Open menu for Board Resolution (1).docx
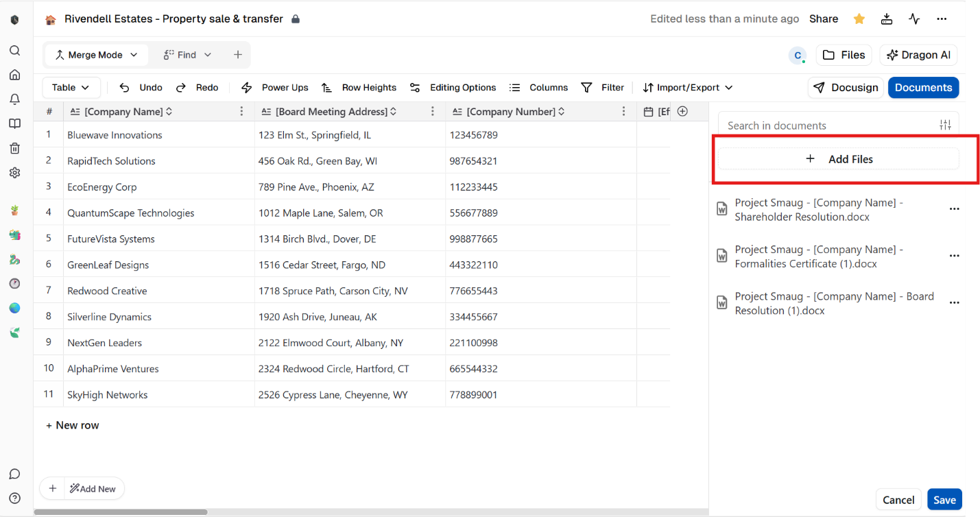The image size is (980, 517). 954,302
